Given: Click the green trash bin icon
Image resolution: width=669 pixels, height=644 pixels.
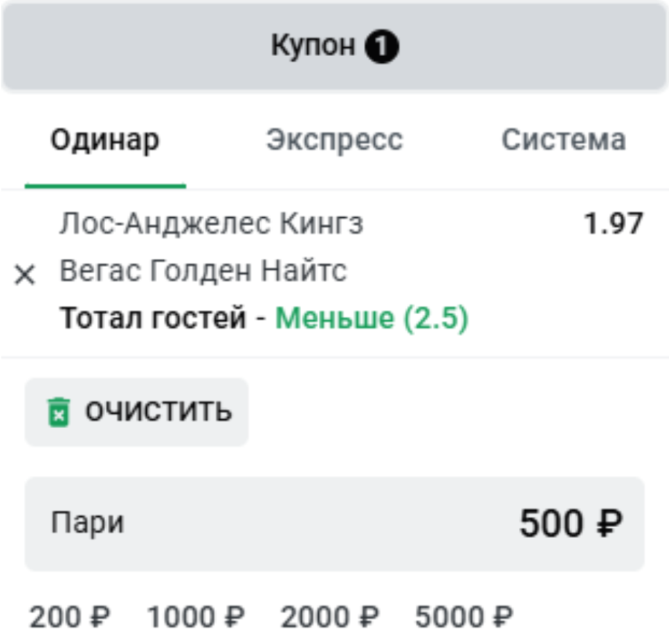Looking at the screenshot, I should click(58, 412).
